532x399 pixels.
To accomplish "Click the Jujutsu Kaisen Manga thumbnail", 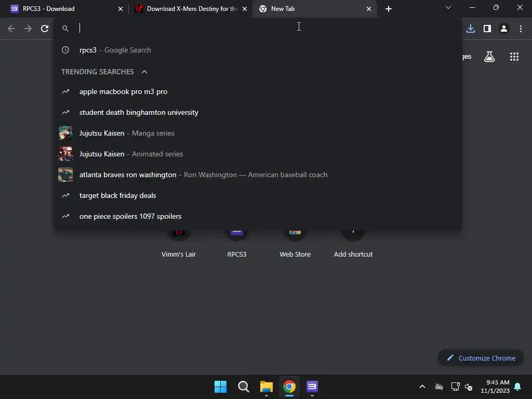I will [x=65, y=133].
